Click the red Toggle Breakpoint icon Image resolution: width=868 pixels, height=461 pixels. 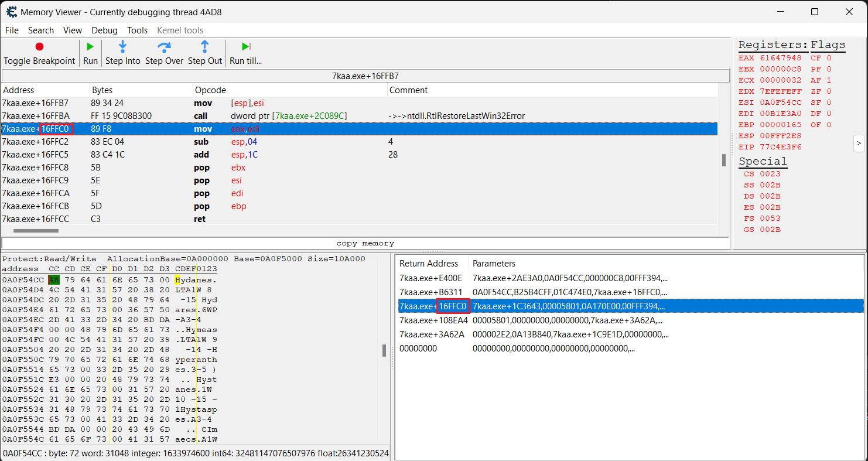click(39, 47)
